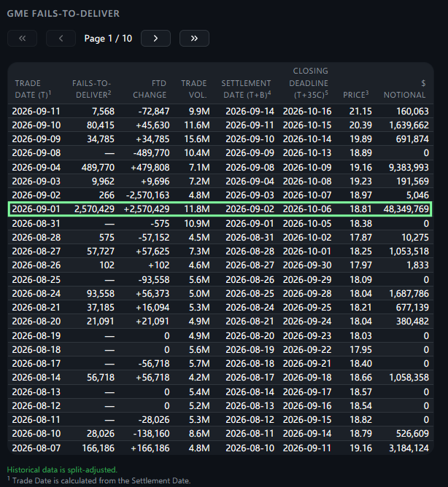Image resolution: width=448 pixels, height=487 pixels.
Task: Select trade date 2026-08-13
Action: point(36,392)
